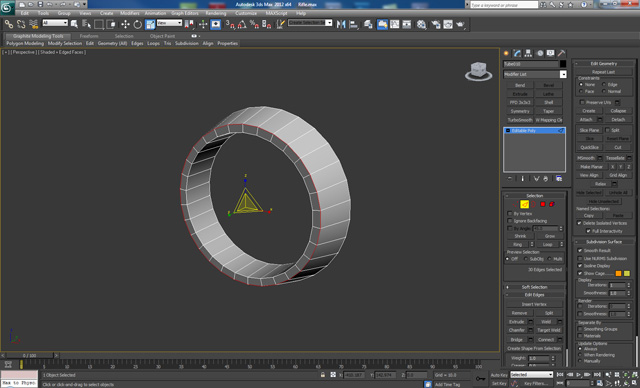Uncheck Delete Isolated Vertices
Image resolution: width=640 pixels, height=388 pixels.
[x=579, y=223]
